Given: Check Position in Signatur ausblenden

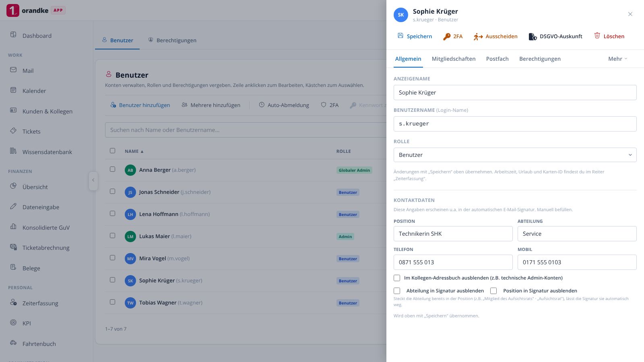Looking at the screenshot, I should (493, 291).
